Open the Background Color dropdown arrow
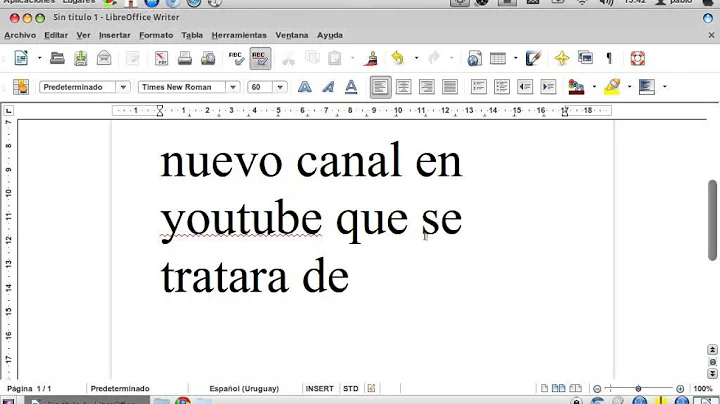The image size is (720, 404). (664, 87)
